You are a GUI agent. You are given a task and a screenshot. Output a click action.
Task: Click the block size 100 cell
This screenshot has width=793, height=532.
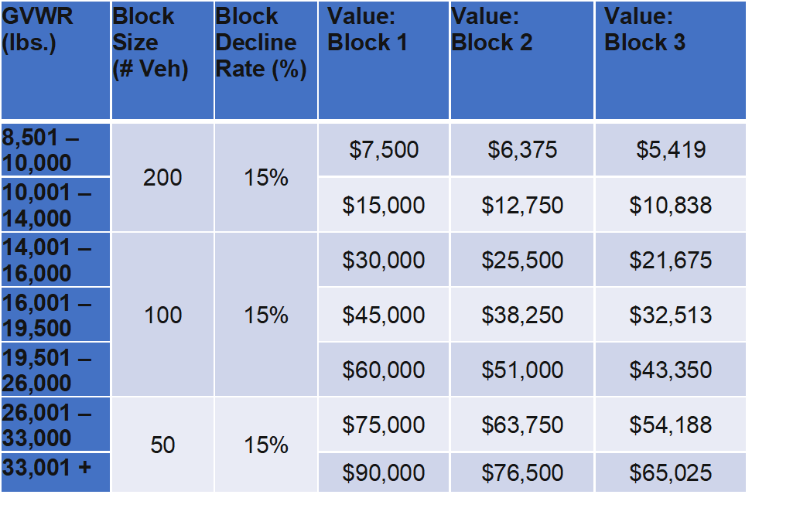(162, 315)
